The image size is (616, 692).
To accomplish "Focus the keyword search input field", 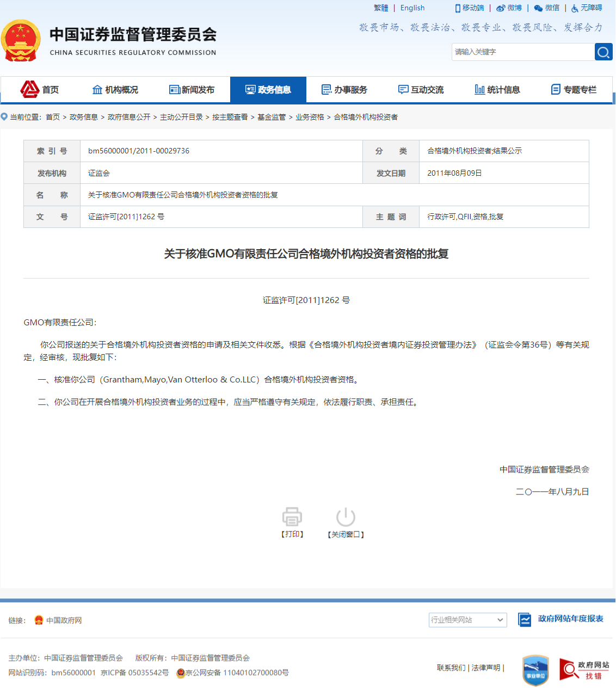I will pos(522,52).
